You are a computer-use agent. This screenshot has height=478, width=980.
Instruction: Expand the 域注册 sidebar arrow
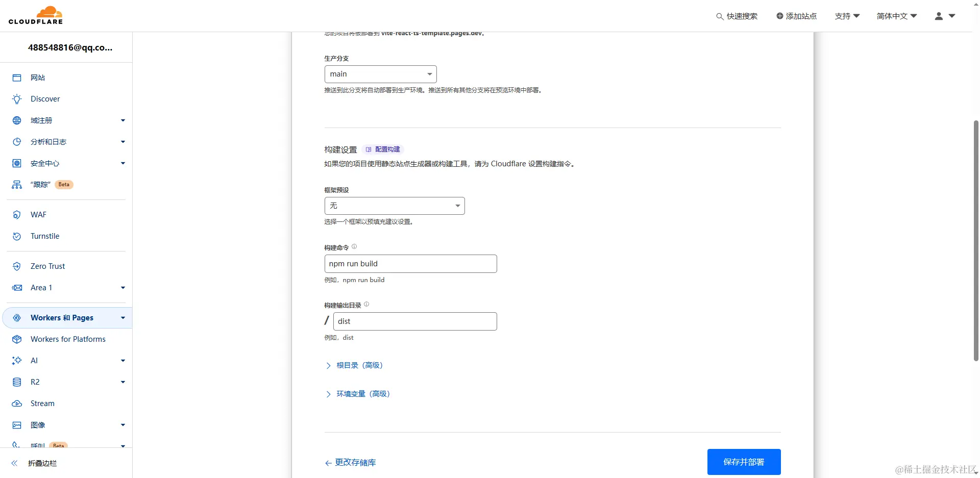(x=122, y=120)
